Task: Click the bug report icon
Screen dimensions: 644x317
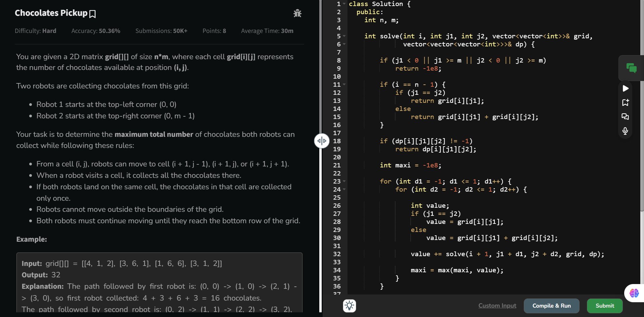Action: [297, 13]
